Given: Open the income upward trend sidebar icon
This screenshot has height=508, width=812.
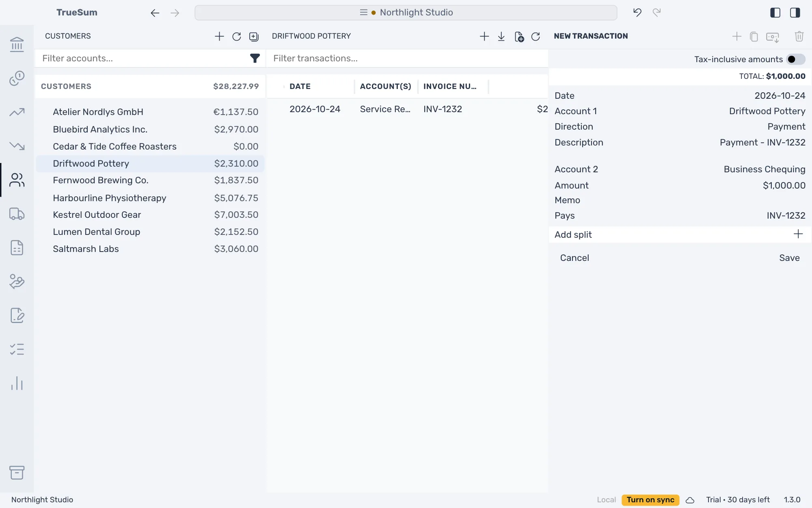Looking at the screenshot, I should click(x=17, y=112).
